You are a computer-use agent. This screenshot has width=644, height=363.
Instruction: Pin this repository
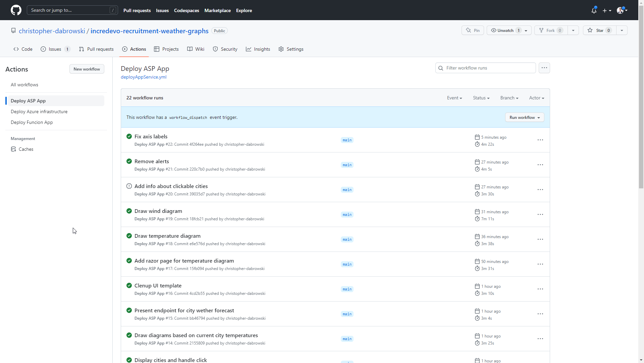pyautogui.click(x=473, y=30)
